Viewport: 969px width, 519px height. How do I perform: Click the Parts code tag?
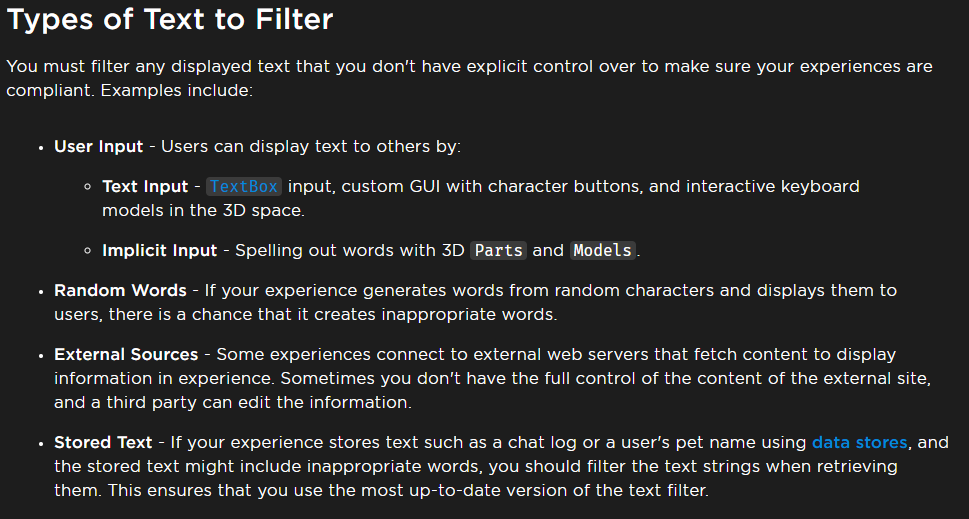498,250
